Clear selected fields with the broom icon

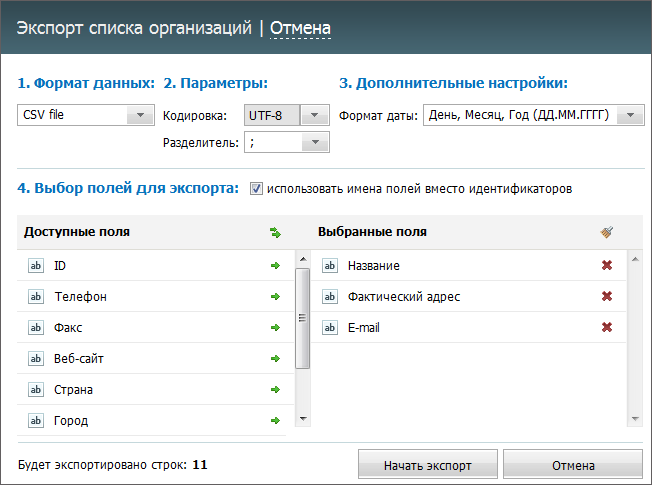click(607, 232)
